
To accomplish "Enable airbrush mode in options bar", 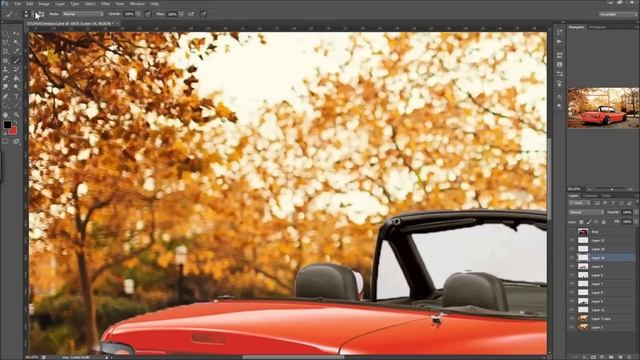I will tap(191, 14).
